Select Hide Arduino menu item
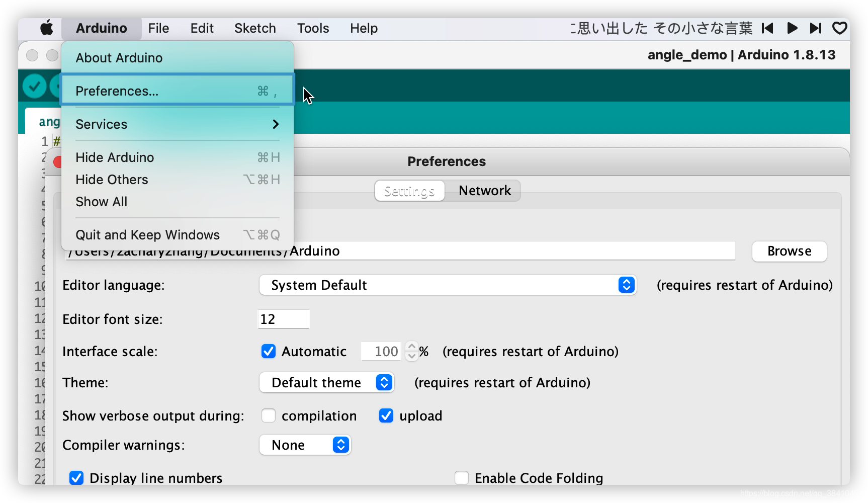This screenshot has height=503, width=868. pos(178,157)
